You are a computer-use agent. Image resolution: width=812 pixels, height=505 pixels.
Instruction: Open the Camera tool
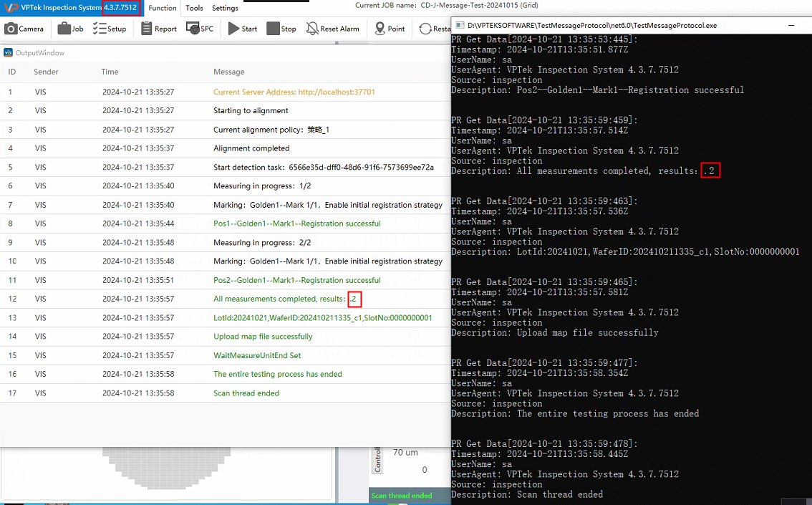point(24,29)
